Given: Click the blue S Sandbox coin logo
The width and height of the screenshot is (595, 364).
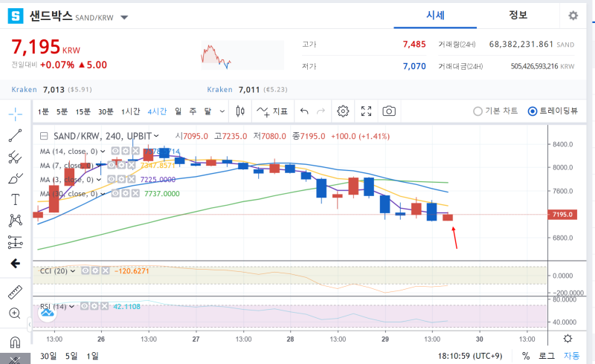Looking at the screenshot, I should pyautogui.click(x=16, y=16).
